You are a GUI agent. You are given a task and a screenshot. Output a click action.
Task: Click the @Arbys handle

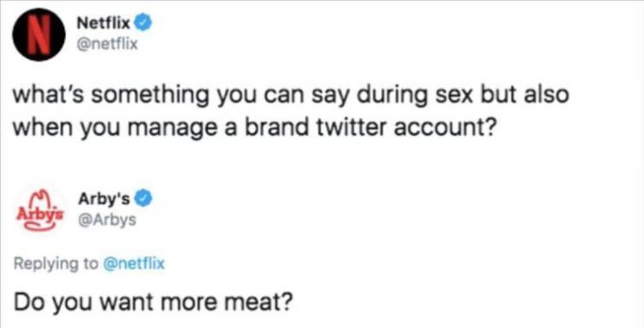coord(106,220)
